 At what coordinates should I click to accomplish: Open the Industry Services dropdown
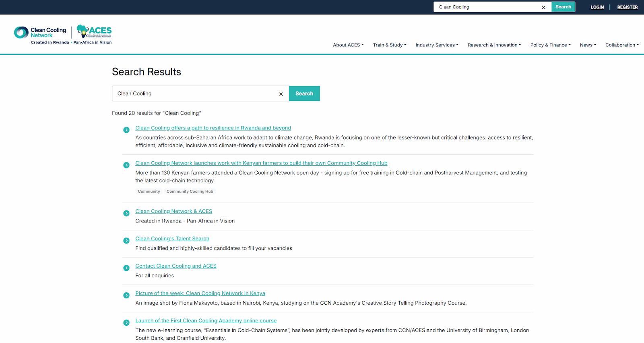(437, 45)
